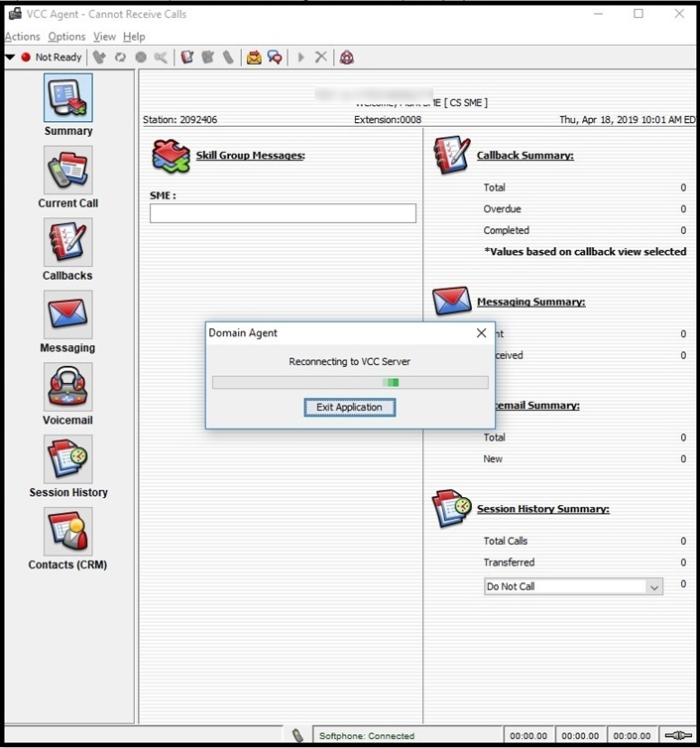This screenshot has height=748, width=700.
Task: Open the Help menu
Action: click(x=134, y=37)
